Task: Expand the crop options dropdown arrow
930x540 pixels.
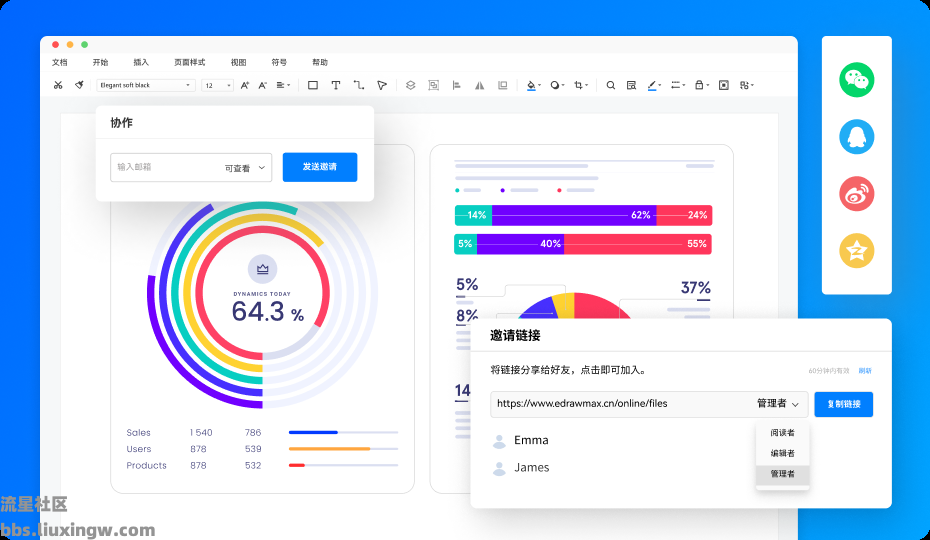Action: [x=587, y=86]
